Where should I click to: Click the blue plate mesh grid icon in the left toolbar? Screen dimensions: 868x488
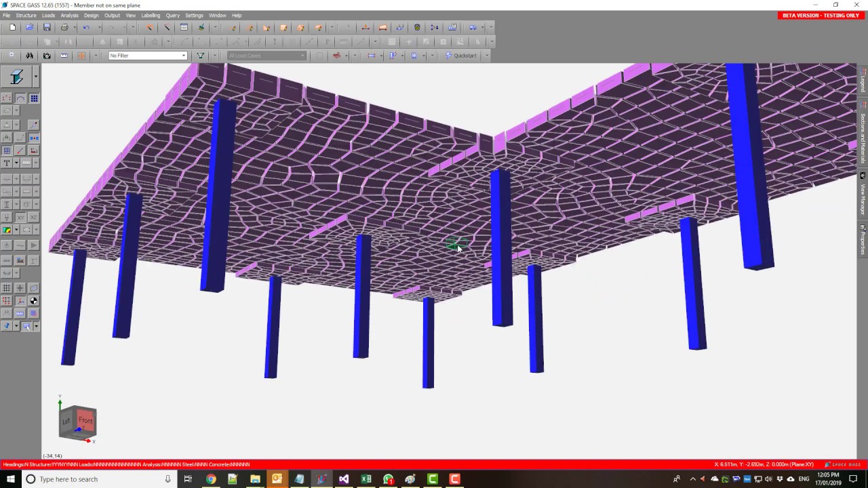coord(34,98)
